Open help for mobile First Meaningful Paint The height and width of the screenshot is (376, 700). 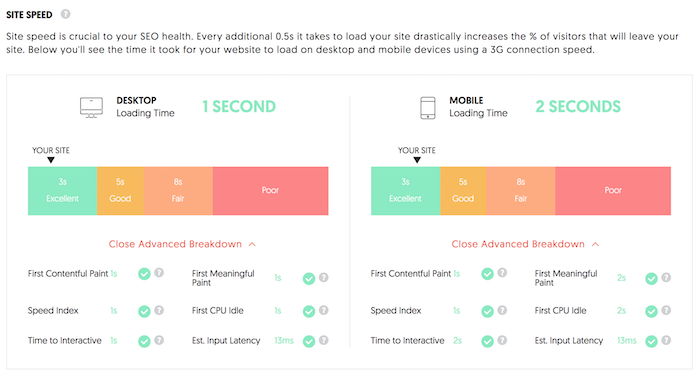tap(666, 277)
